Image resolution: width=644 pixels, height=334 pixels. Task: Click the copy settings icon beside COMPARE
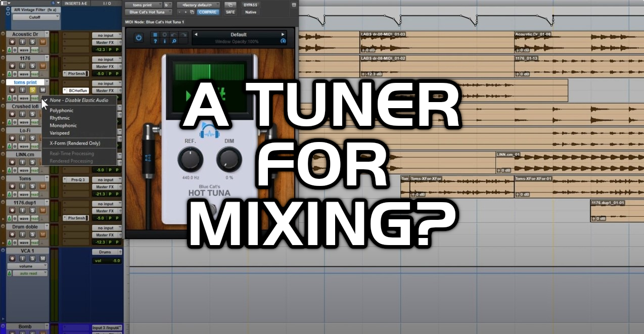pos(192,12)
